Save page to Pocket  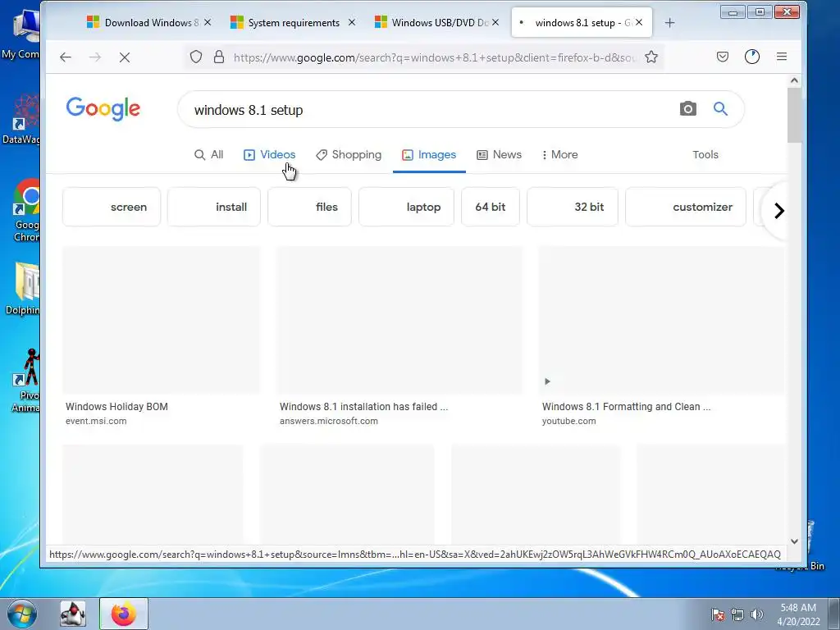pos(723,57)
